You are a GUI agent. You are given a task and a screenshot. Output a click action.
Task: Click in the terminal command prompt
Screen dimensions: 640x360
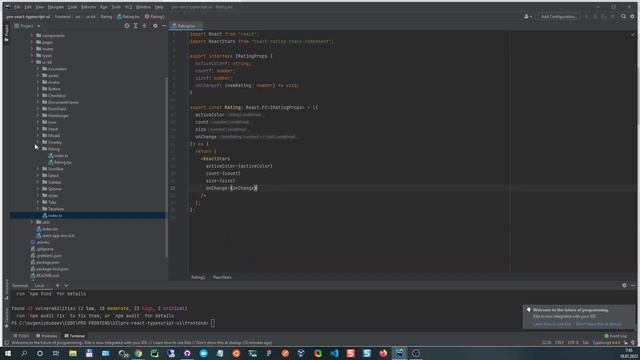pyautogui.click(x=213, y=323)
